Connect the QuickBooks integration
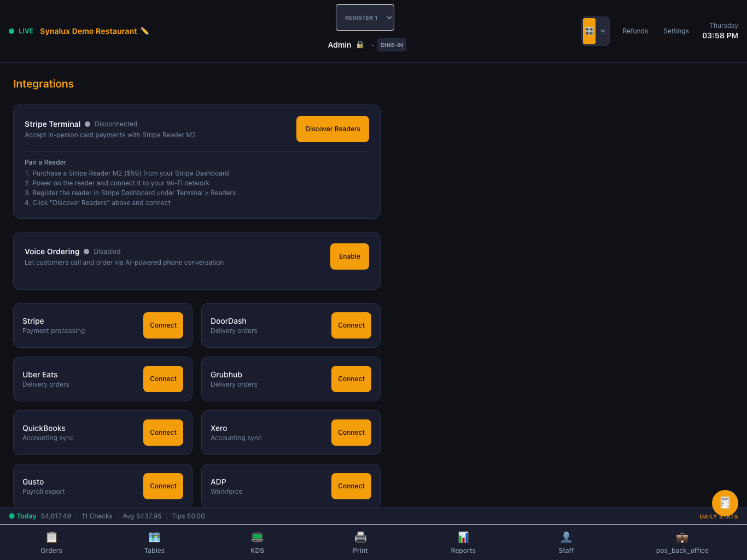747x560 pixels. 163,433
